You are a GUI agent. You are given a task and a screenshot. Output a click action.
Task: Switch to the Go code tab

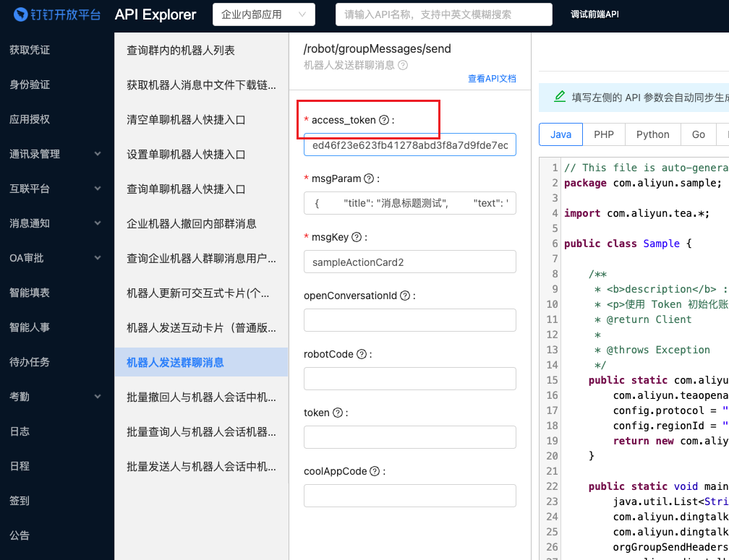click(x=699, y=134)
